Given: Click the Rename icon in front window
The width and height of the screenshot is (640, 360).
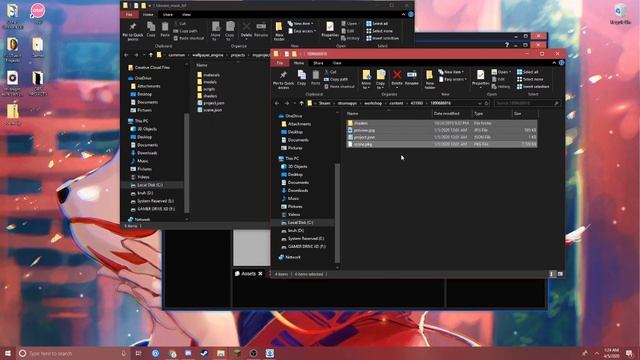Looking at the screenshot, I should 411,77.
